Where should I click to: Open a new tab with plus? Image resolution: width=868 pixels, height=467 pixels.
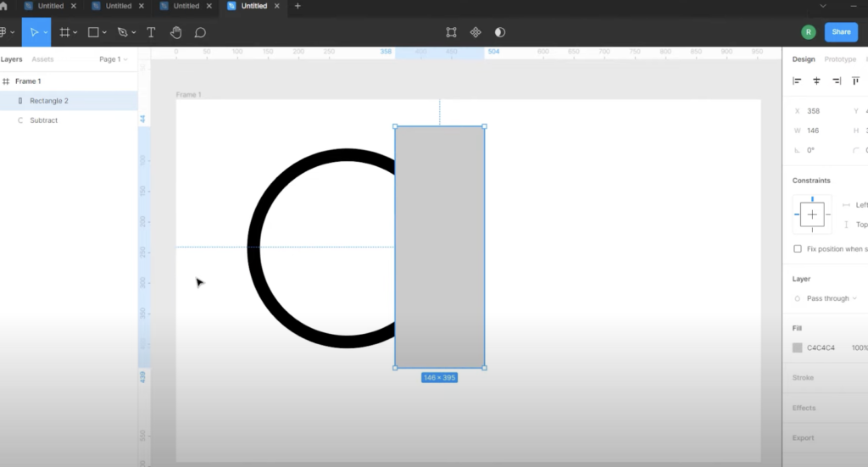[x=298, y=6]
